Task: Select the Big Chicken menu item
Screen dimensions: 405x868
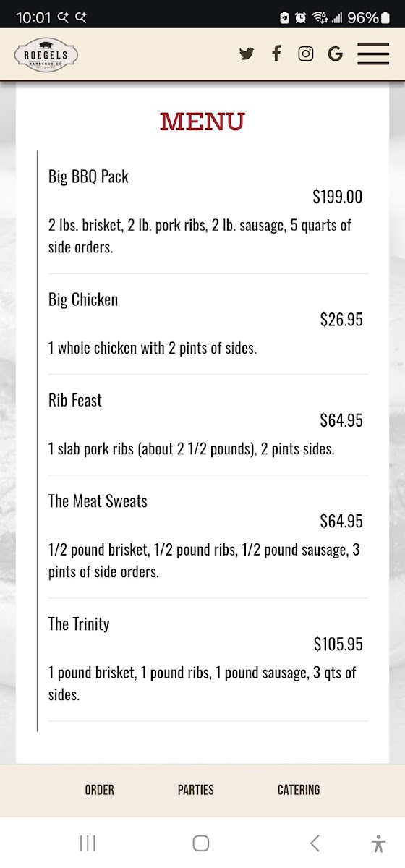Action: 83,299
